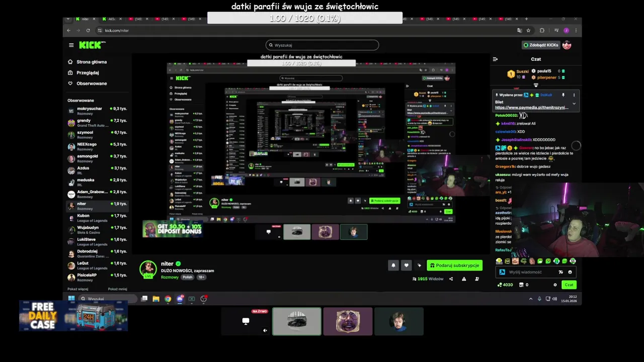The image size is (644, 362).
Task: Collapse the chat panel with arrow icon
Action: coord(495,59)
